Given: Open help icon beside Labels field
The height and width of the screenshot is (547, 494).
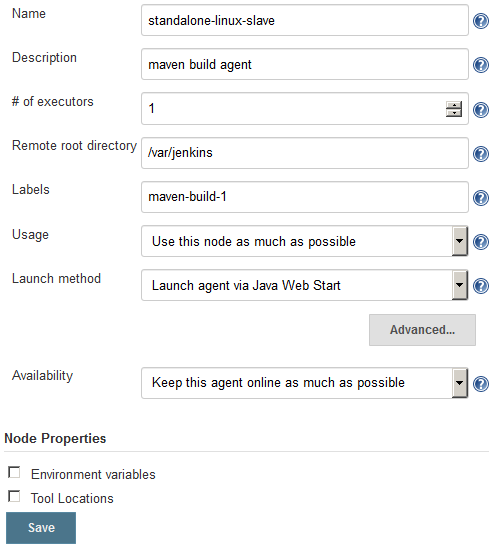Looking at the screenshot, I should pyautogui.click(x=481, y=198).
